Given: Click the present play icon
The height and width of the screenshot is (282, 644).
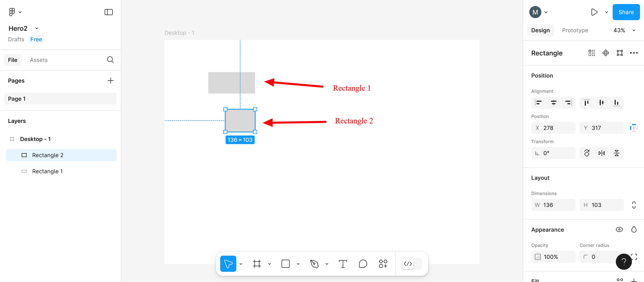Looking at the screenshot, I should point(594,12).
